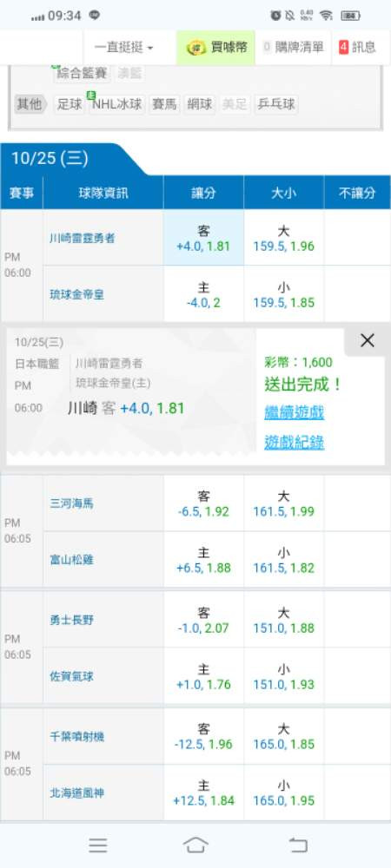The height and width of the screenshot is (868, 391).
Task: Select the 賽馬 category
Action: click(164, 104)
